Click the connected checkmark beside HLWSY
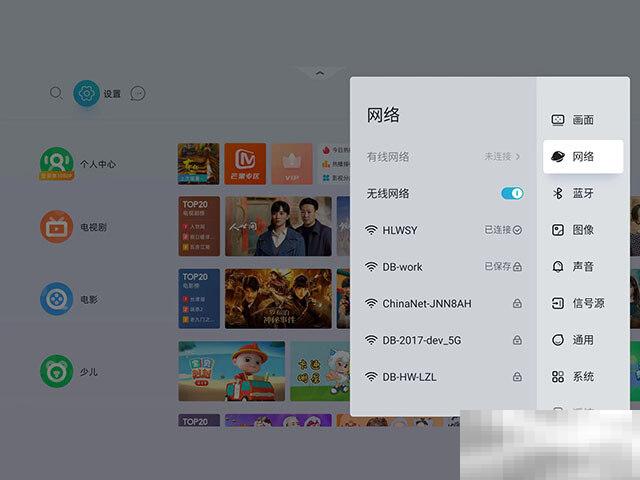640x480 pixels. pyautogui.click(x=517, y=230)
